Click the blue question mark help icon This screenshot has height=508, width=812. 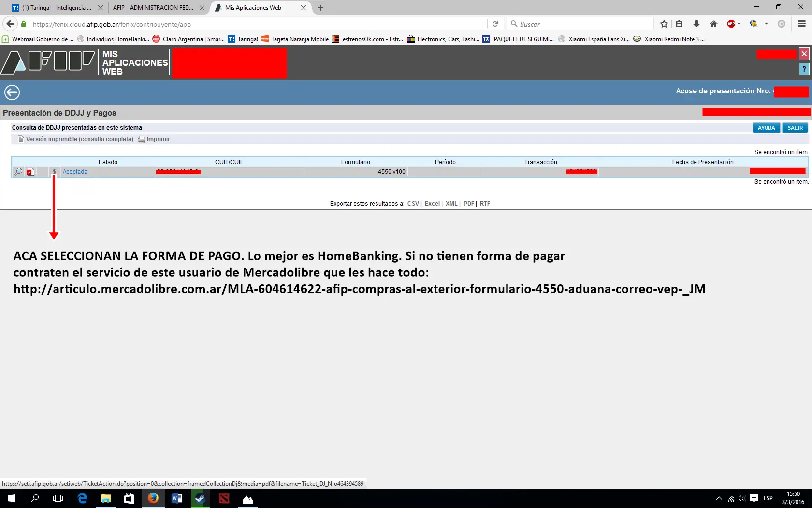[x=804, y=69]
